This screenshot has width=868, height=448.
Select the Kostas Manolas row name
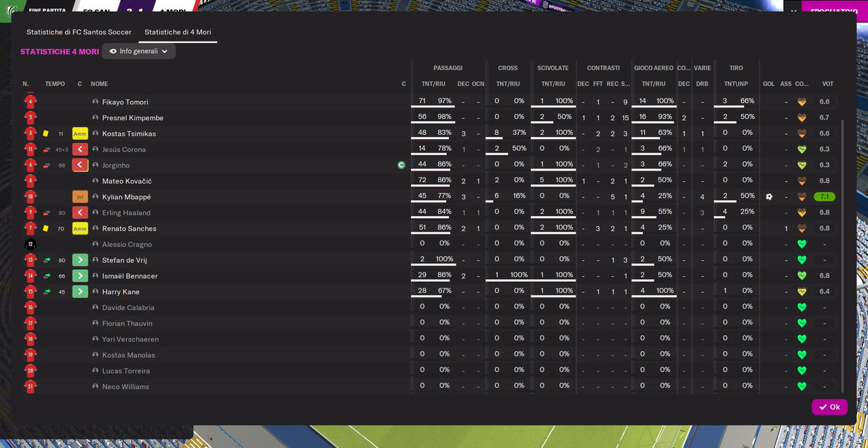tap(128, 355)
